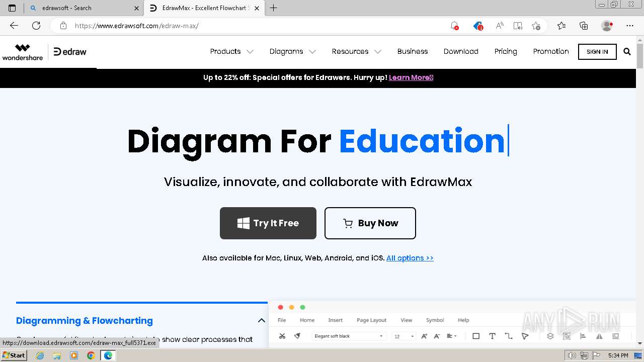The image size is (644, 362).
Task: Select the pointer select tool icon
Action: [x=525, y=336]
